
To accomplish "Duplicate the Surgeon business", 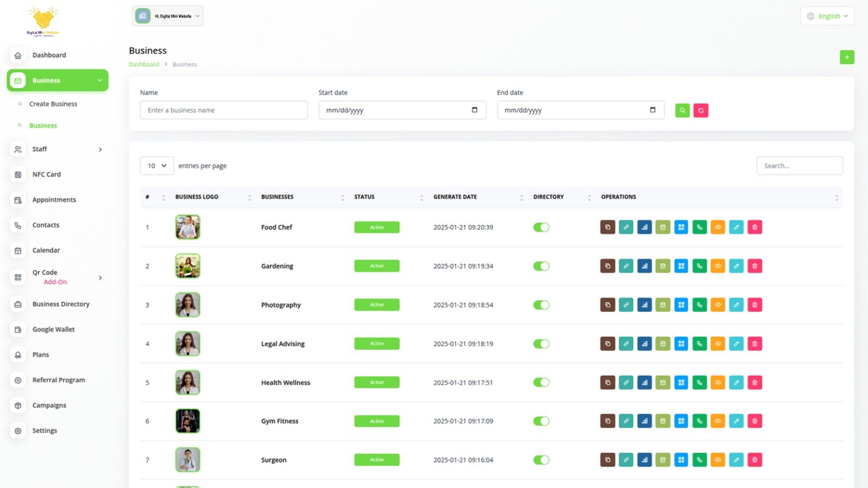I will click(x=608, y=460).
